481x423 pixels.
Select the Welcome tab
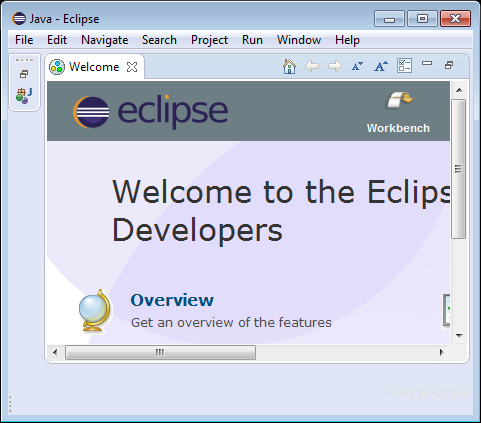pos(94,67)
